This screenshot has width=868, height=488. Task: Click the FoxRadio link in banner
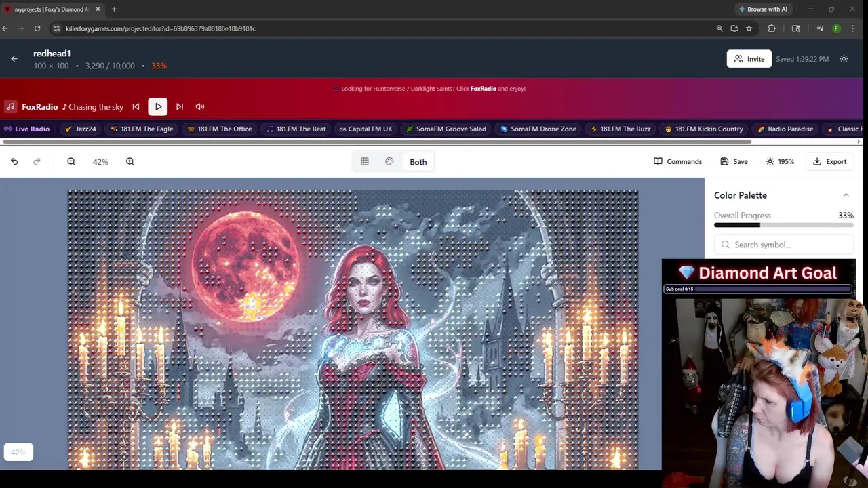(x=483, y=89)
